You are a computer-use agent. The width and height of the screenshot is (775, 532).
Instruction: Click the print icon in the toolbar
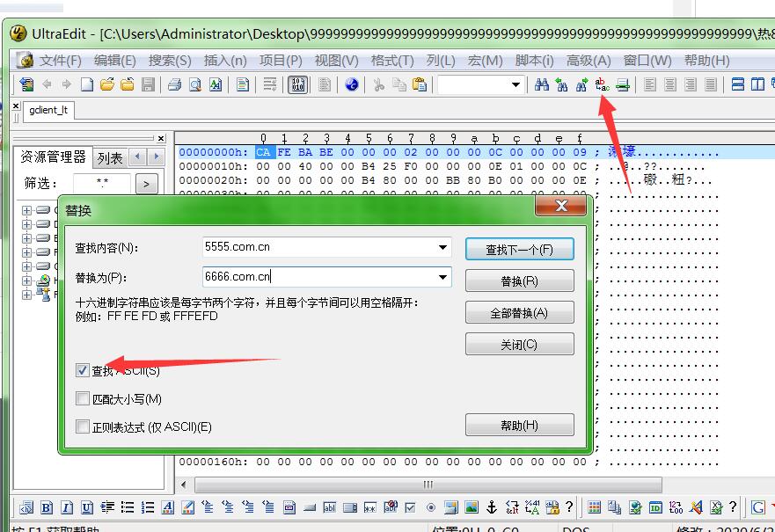pos(174,84)
